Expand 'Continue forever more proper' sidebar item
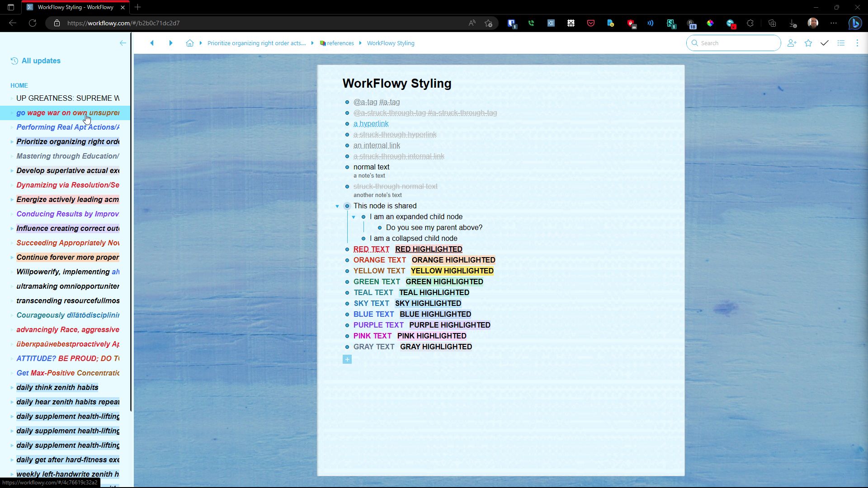This screenshot has height=488, width=868. pyautogui.click(x=12, y=258)
